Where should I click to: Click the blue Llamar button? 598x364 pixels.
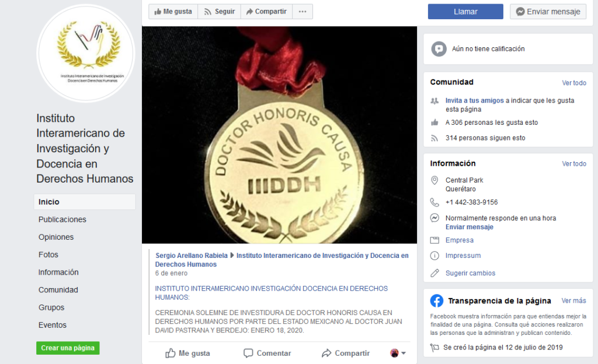click(465, 12)
